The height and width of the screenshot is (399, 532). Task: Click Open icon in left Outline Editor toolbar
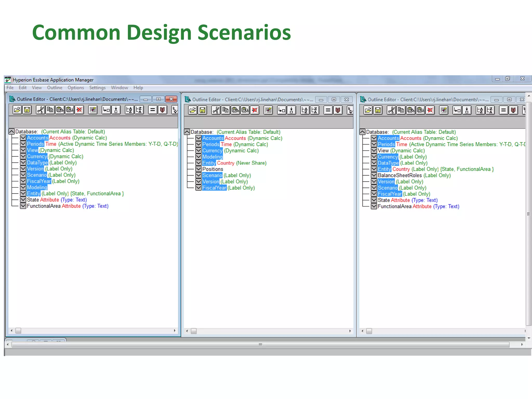(x=17, y=110)
